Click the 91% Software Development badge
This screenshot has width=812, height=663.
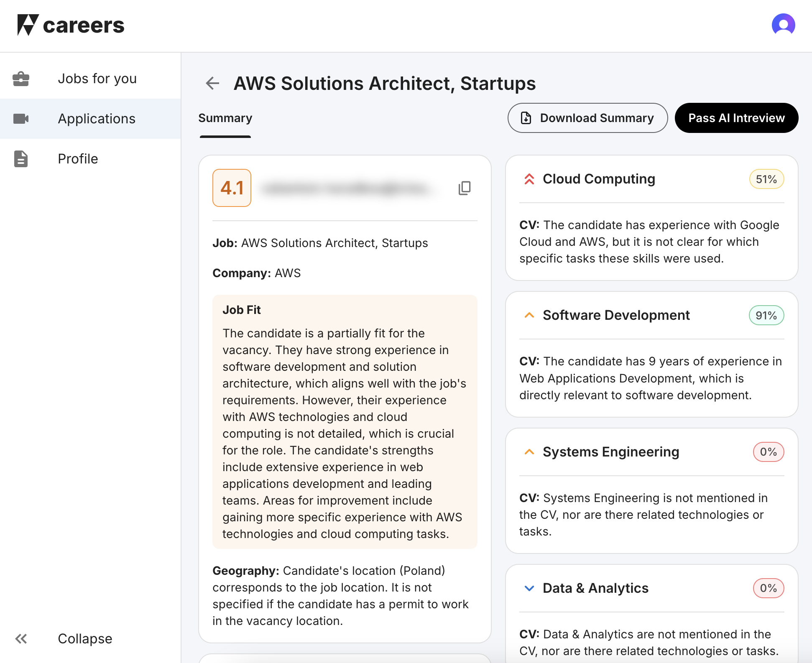click(x=766, y=316)
